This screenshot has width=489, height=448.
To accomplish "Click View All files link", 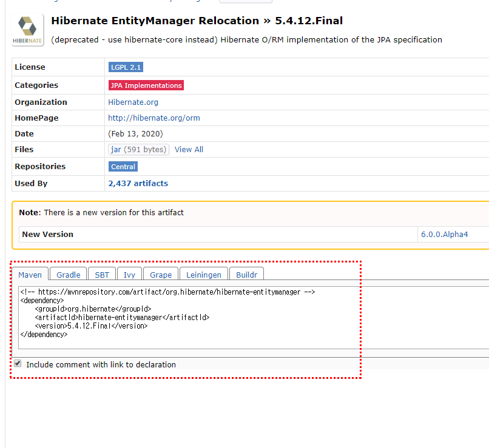I will (x=189, y=150).
